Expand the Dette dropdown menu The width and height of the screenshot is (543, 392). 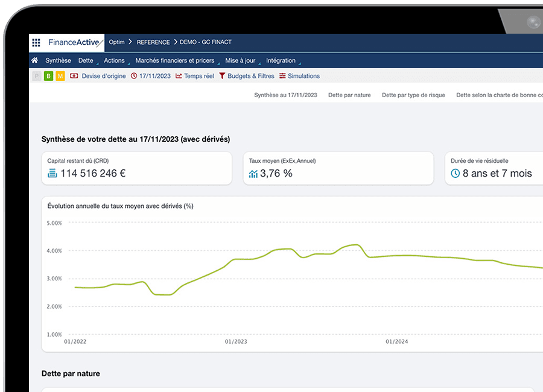point(86,61)
